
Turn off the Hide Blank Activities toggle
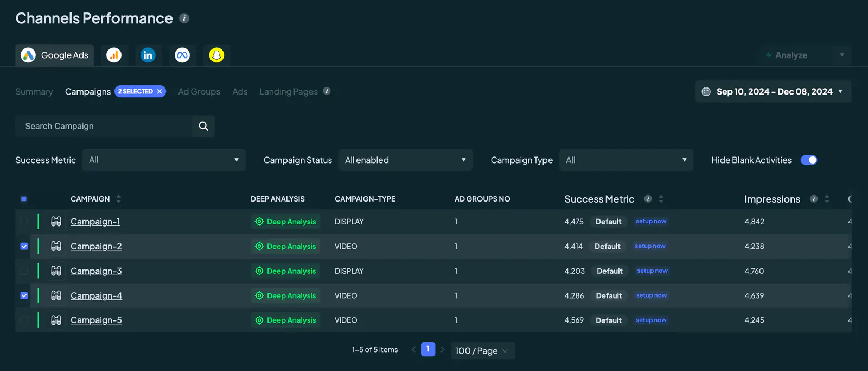809,160
